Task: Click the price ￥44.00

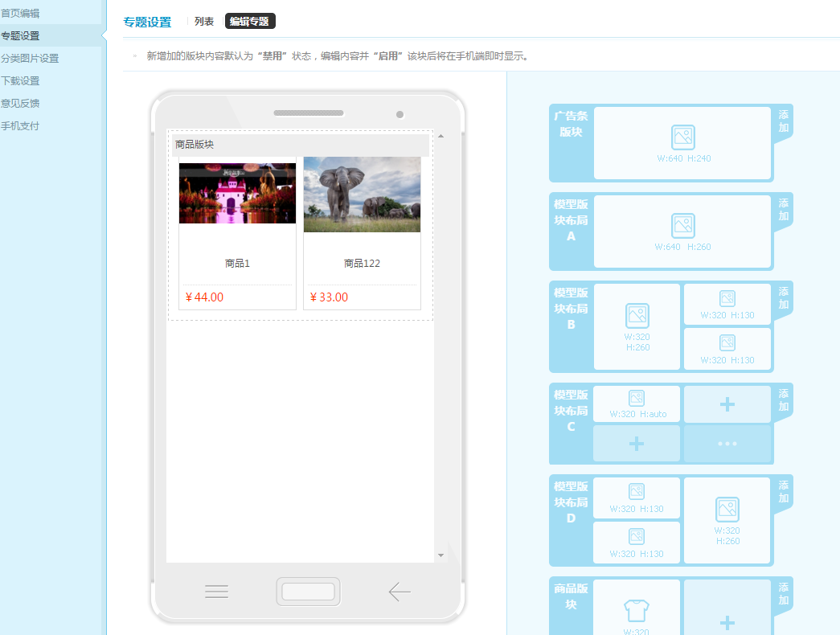Action: pyautogui.click(x=204, y=297)
